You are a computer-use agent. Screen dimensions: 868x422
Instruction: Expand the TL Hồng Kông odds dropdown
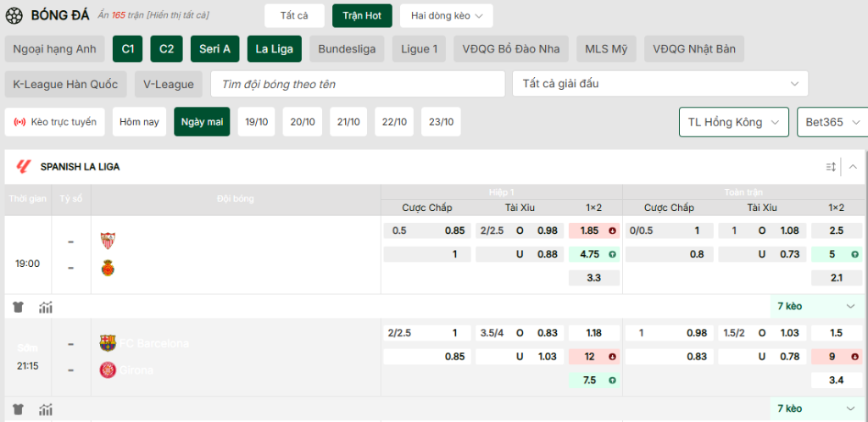(733, 122)
